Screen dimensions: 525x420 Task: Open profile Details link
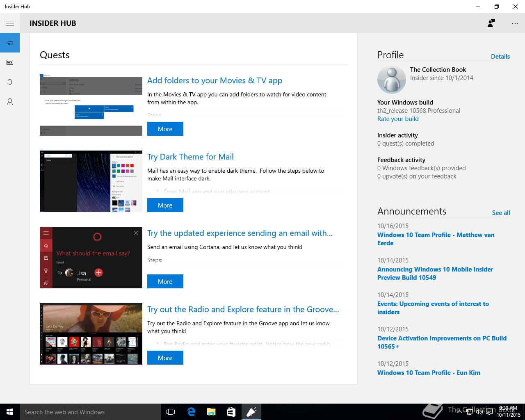500,57
